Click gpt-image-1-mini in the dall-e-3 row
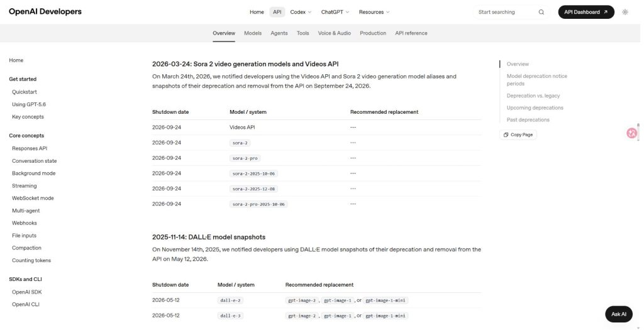The image size is (644, 330). point(386,316)
